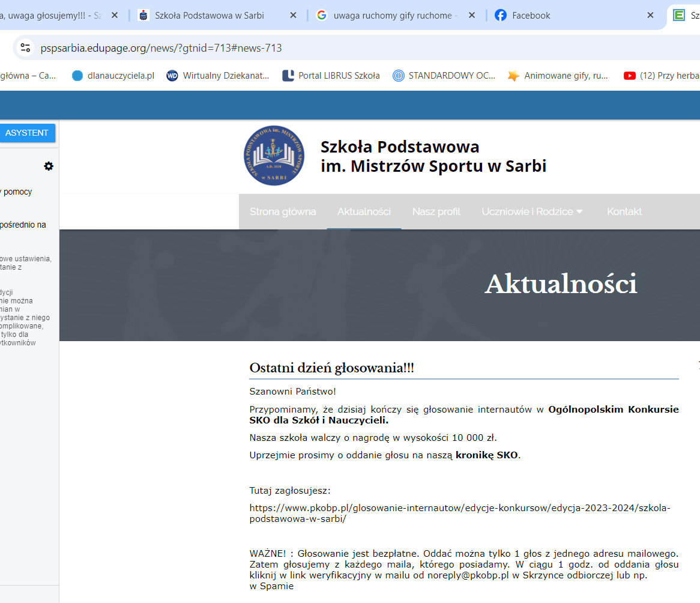Open the YouTube '(12) Przy herba' bookmark
This screenshot has height=603, width=700.
(662, 76)
